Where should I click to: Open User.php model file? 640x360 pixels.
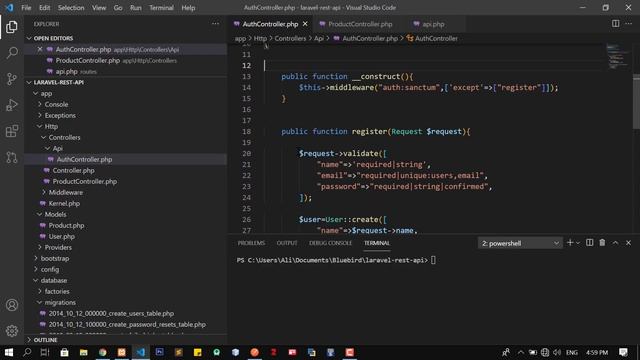(62, 236)
